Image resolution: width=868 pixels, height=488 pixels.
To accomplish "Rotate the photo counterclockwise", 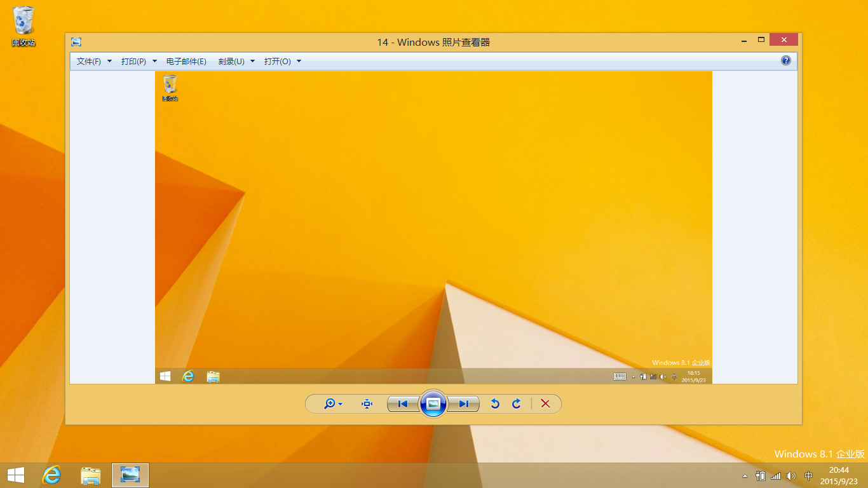I will pyautogui.click(x=495, y=403).
